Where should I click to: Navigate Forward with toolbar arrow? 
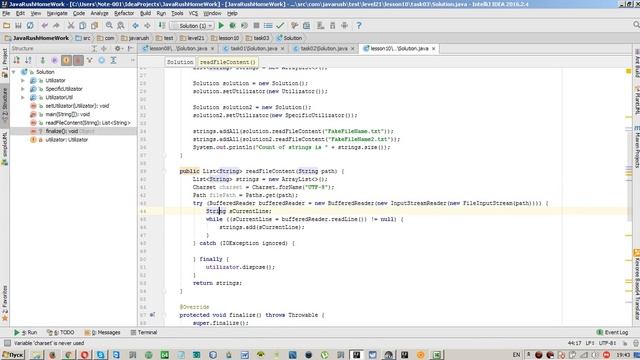147,26
